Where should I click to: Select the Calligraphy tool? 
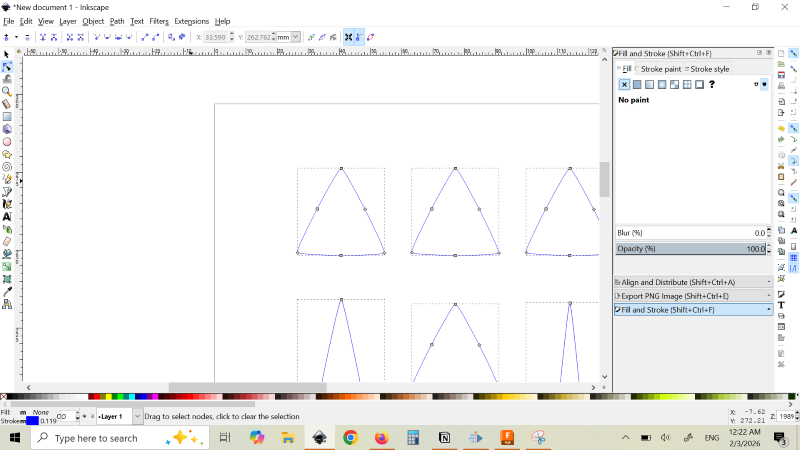click(x=7, y=204)
